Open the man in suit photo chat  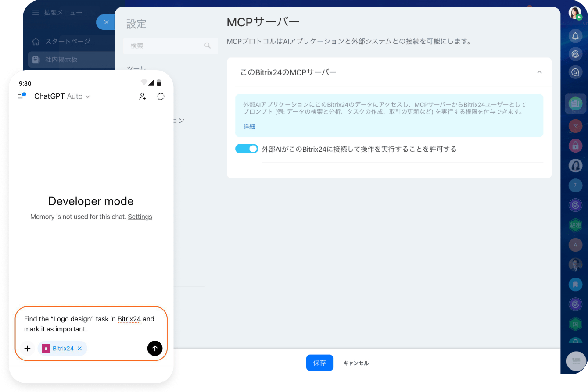click(x=575, y=264)
